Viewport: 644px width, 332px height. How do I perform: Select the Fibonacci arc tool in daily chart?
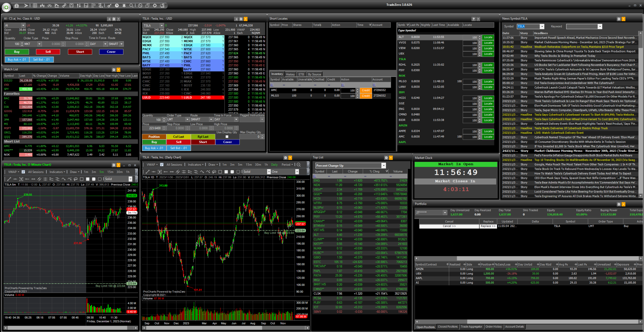click(214, 172)
